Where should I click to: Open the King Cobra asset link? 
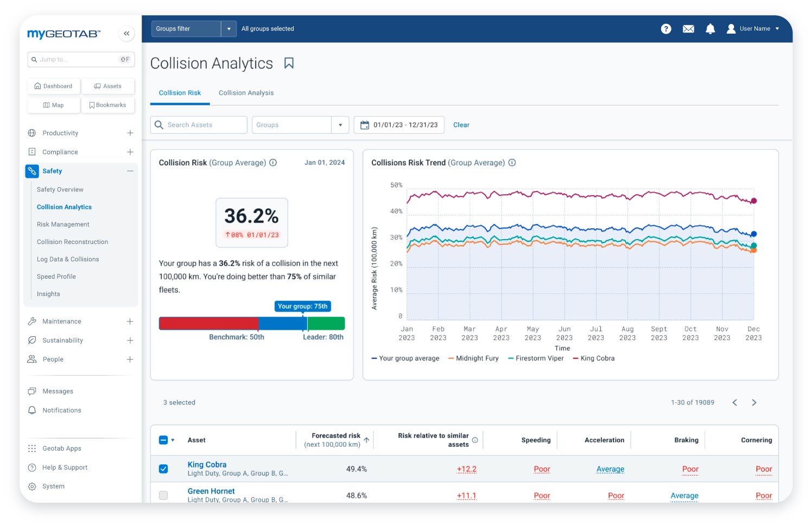coord(207,465)
